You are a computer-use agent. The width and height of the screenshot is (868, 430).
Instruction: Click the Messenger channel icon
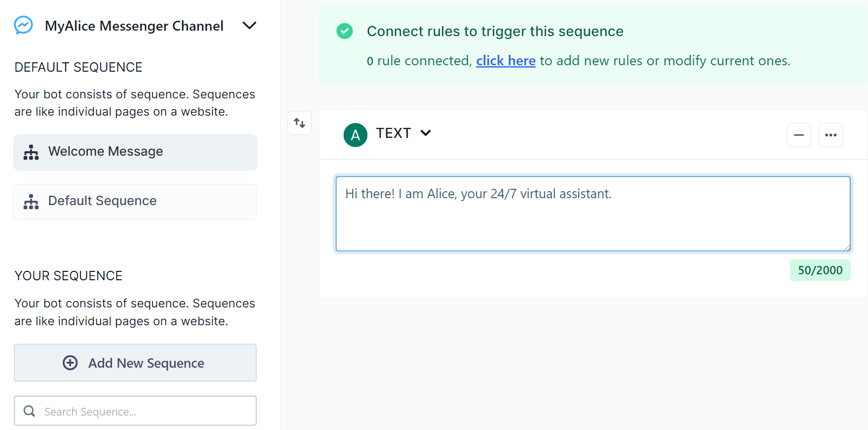23,25
